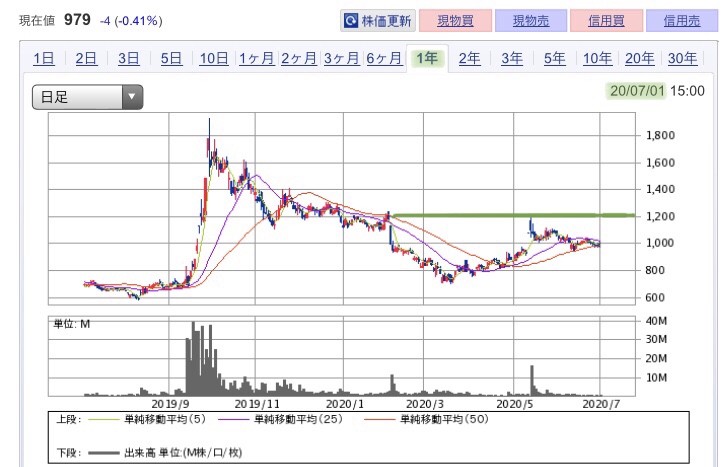
Task: Click the 10M volume axis label
Action: coord(657,377)
